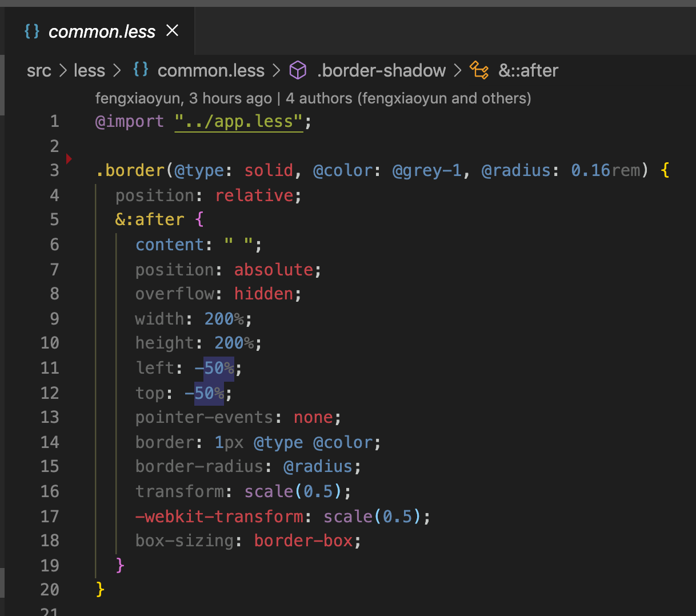Click the 'content' property on line 6
The width and height of the screenshot is (696, 616).
pyautogui.click(x=170, y=245)
